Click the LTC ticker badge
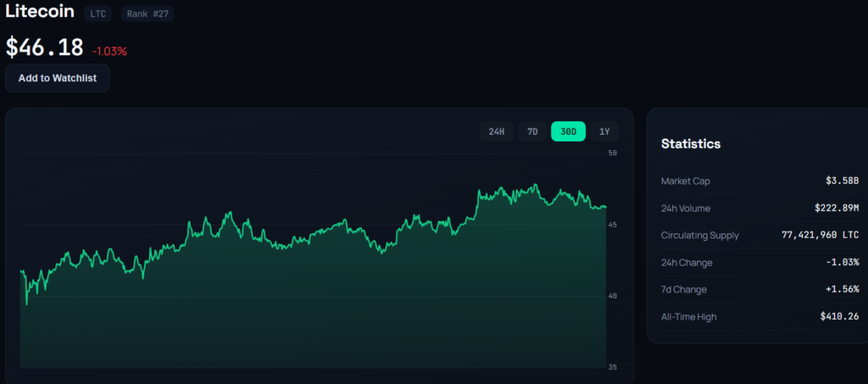Image resolution: width=868 pixels, height=384 pixels. tap(98, 14)
